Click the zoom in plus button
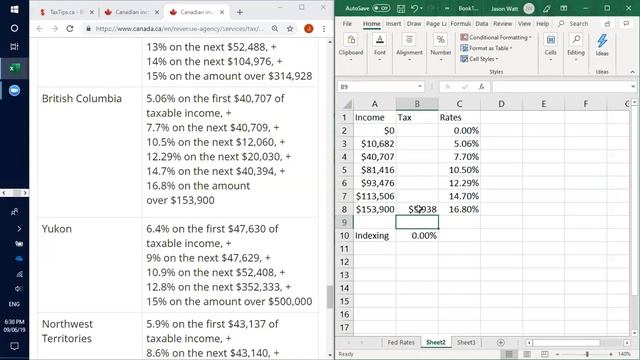The width and height of the screenshot is (640, 360). 611,354
